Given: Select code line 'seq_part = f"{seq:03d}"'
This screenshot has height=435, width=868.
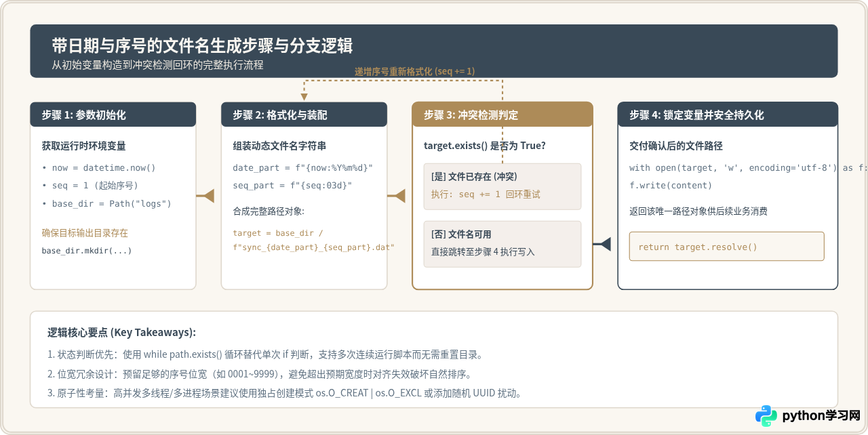Looking at the screenshot, I should 292,185.
